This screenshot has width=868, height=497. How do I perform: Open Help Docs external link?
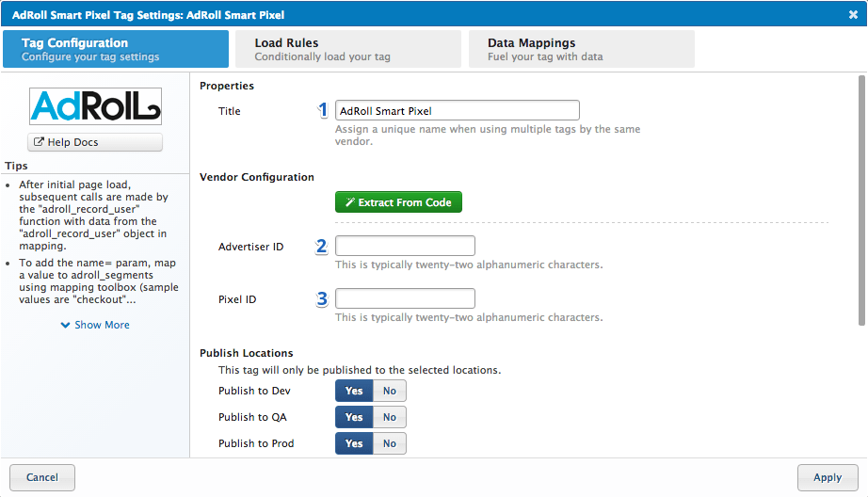[95, 142]
